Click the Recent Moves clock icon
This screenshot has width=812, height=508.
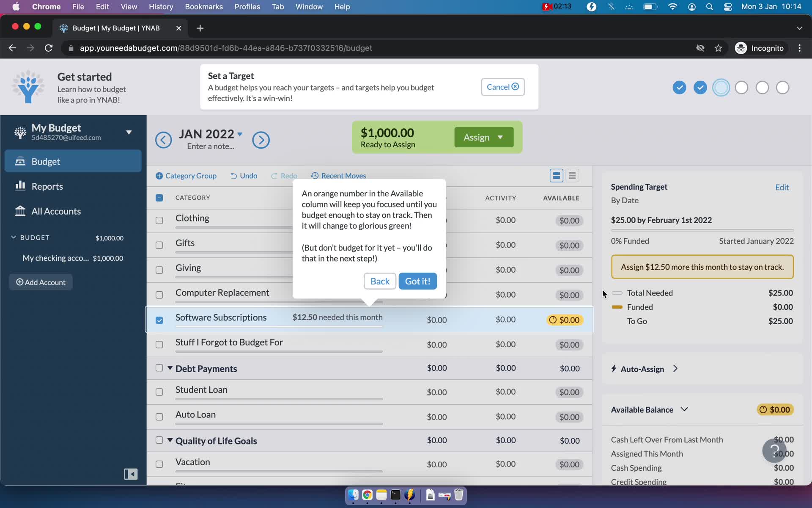(x=314, y=175)
